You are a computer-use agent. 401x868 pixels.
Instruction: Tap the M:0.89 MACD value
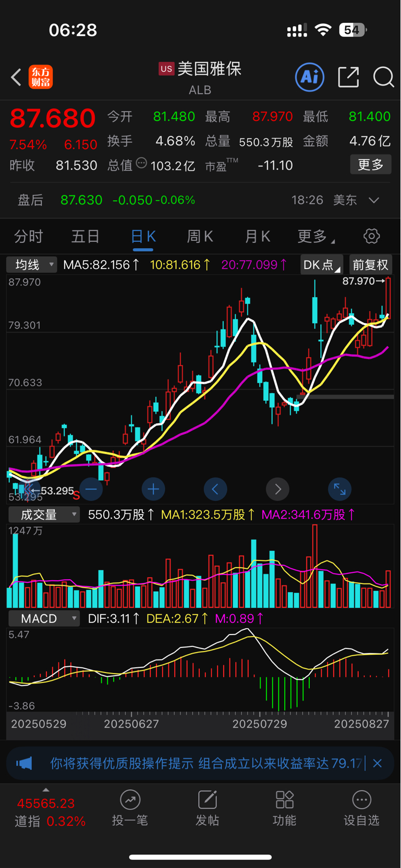pos(239,619)
